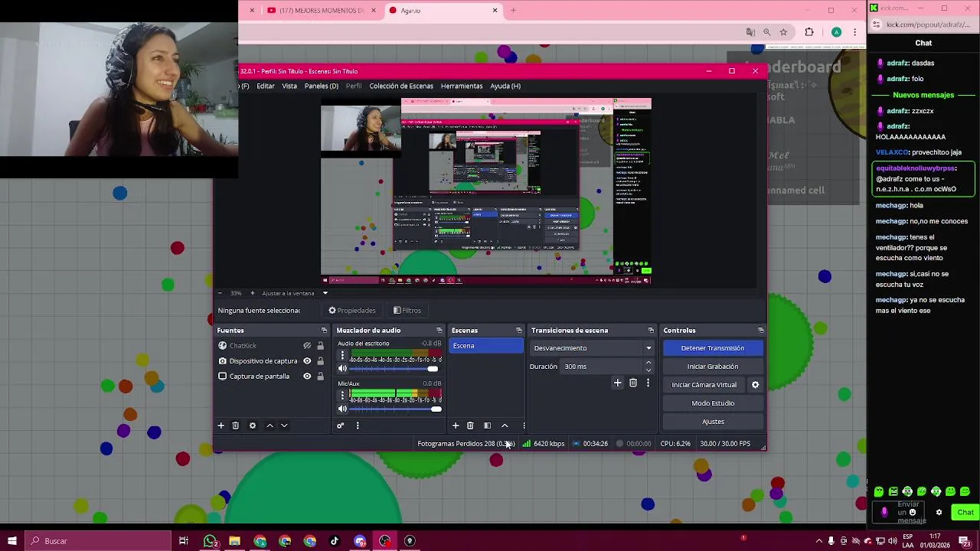This screenshot has height=551, width=980.
Task: Move source up in Fuentes list
Action: coord(269,425)
